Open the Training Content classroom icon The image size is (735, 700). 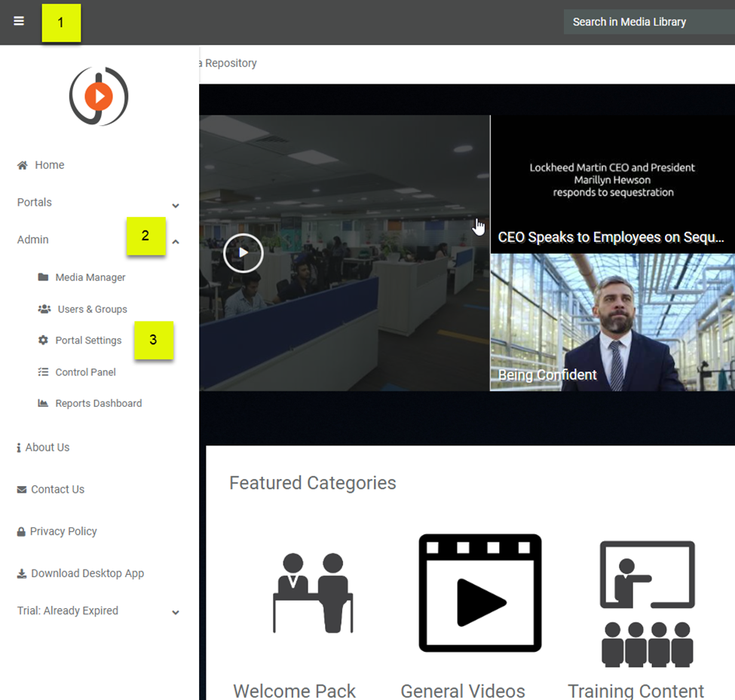(647, 603)
